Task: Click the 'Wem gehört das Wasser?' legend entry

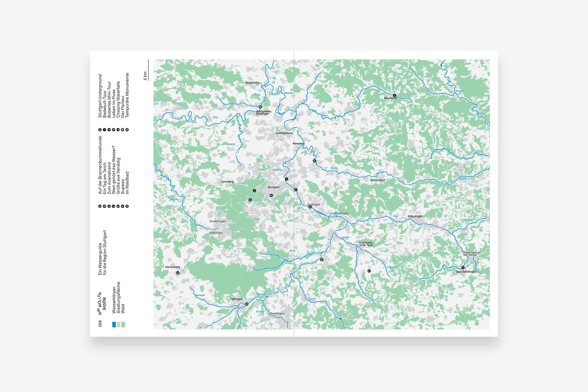Action: 114,170
